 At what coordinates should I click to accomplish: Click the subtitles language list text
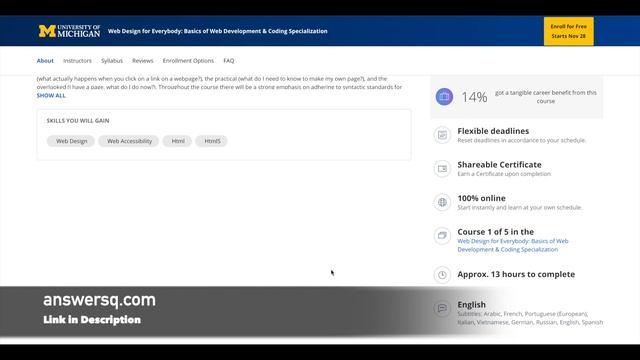[530, 318]
